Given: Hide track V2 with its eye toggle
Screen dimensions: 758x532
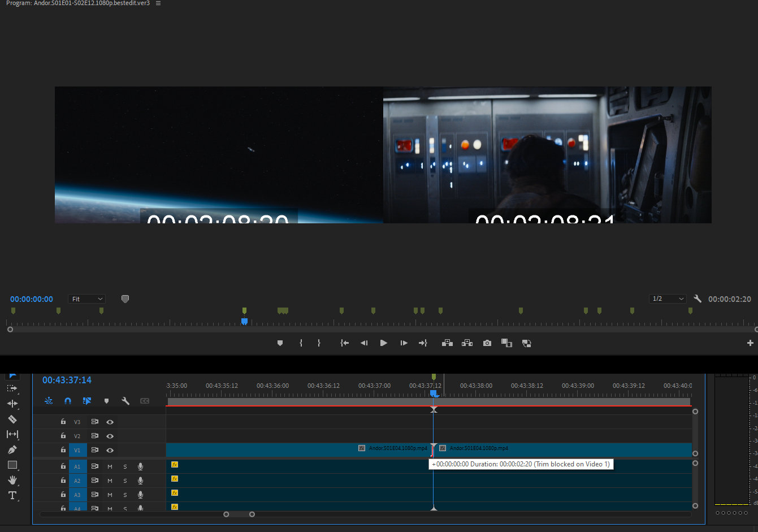Looking at the screenshot, I should coord(110,436).
